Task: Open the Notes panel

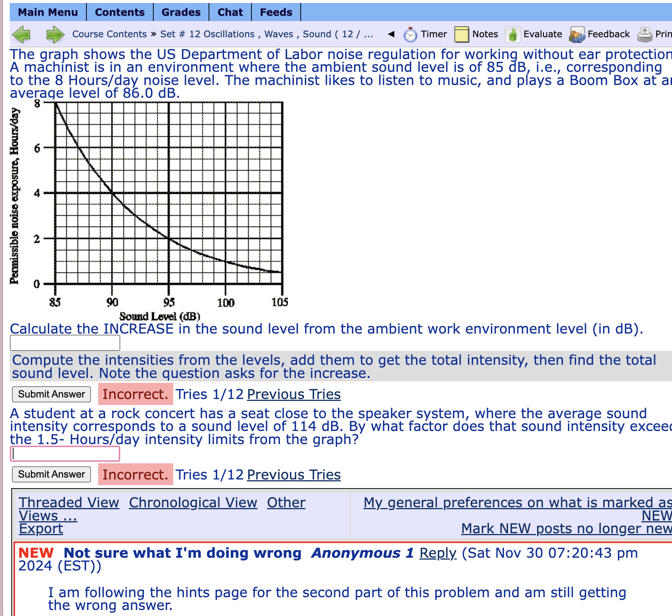Action: (x=462, y=34)
